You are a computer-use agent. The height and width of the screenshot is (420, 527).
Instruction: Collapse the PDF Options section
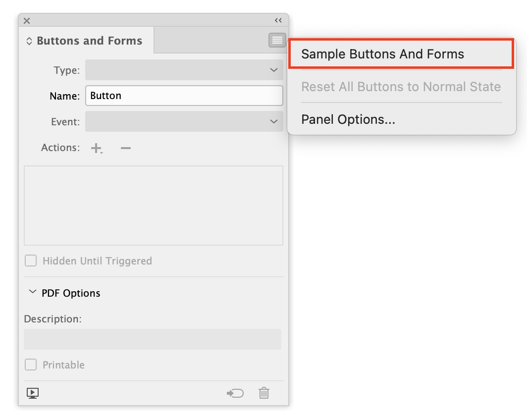32,292
